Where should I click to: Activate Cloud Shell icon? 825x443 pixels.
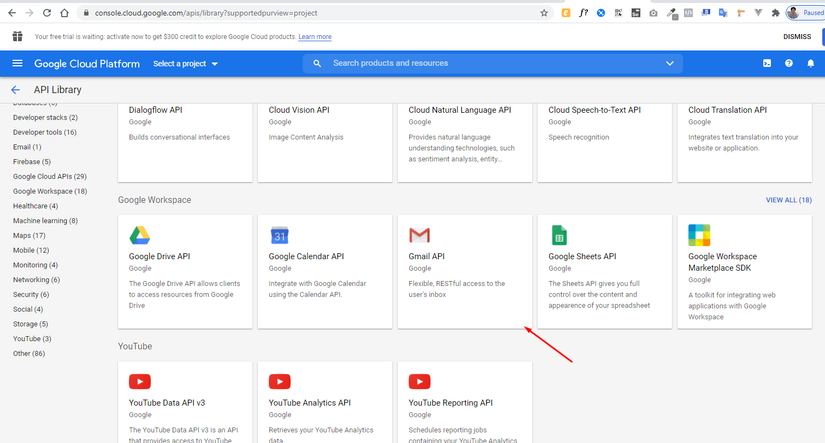[767, 64]
